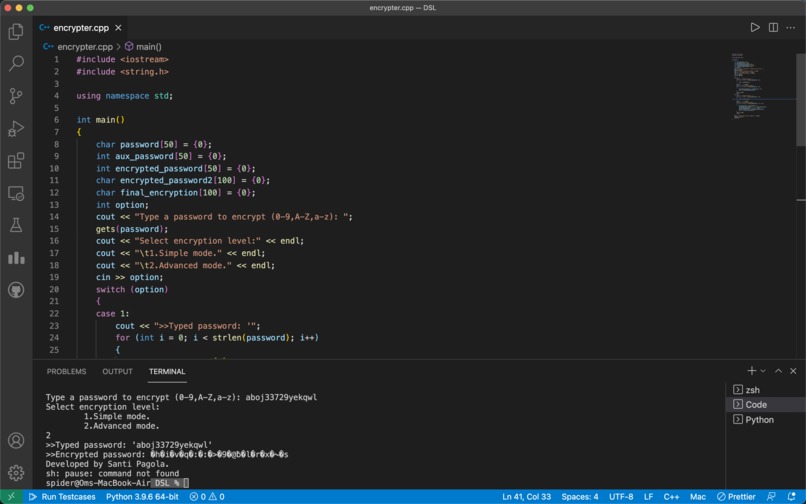Viewport: 806px width, 504px height.
Task: Close the terminal panel
Action: [793, 371]
